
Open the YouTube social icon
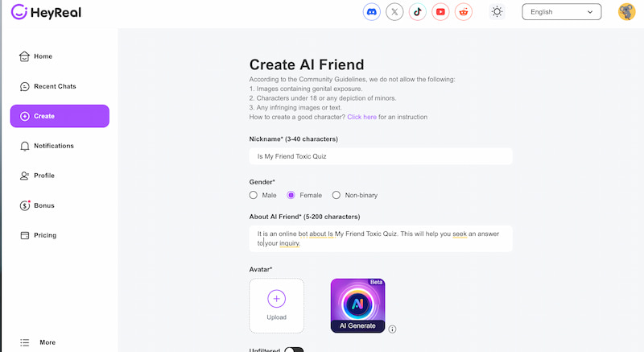[x=440, y=12]
